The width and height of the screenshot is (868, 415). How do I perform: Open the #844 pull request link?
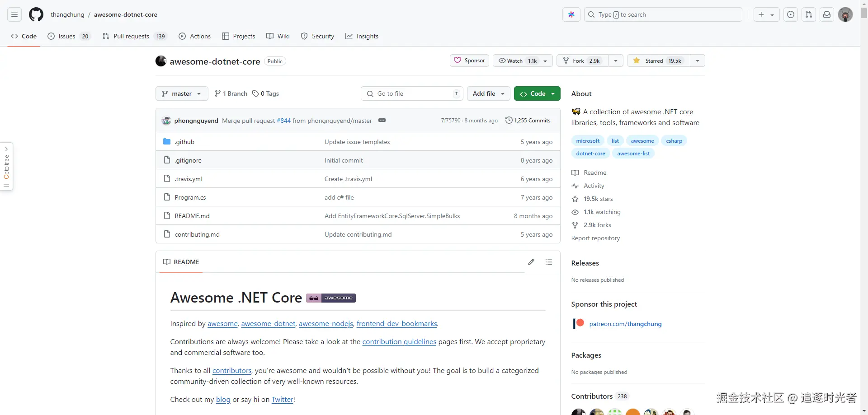[283, 121]
